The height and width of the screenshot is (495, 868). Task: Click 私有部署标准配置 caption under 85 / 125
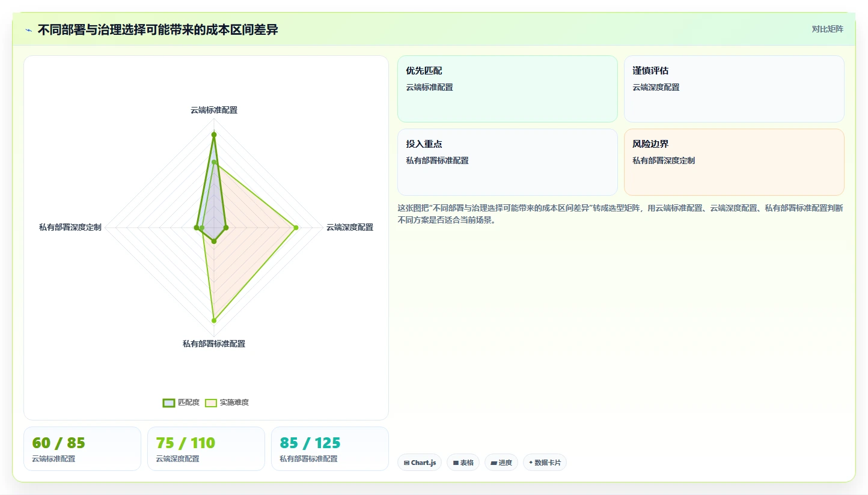coord(308,458)
